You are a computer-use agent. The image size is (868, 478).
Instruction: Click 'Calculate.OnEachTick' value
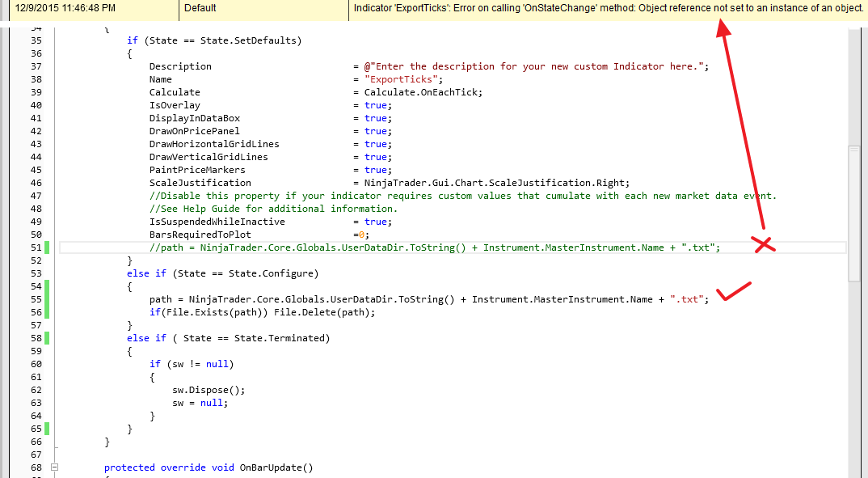pos(421,92)
